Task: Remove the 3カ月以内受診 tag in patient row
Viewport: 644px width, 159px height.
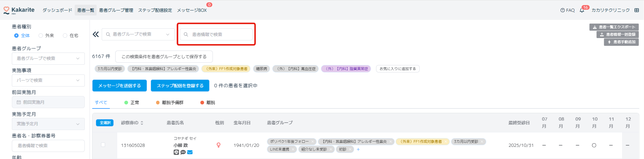Action: coord(482,142)
